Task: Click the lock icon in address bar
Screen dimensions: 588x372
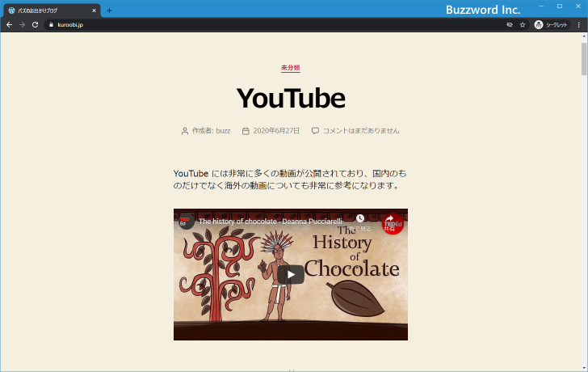Action: click(52, 25)
